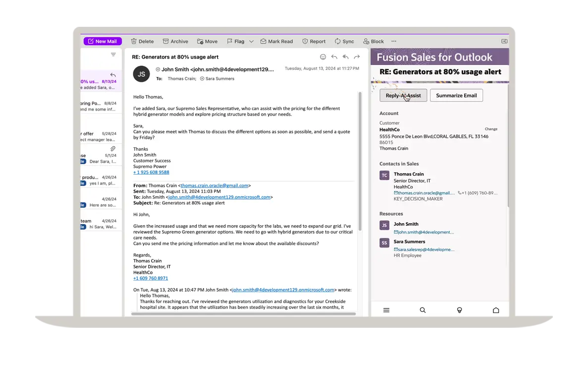Open the thomas.crain.oracle@gmail.com link in the From line
This screenshot has width=588, height=368.
(214, 185)
